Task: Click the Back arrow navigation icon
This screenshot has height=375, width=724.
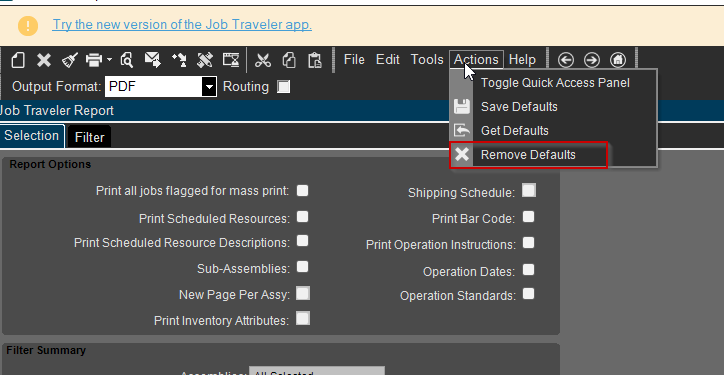Action: (x=566, y=60)
